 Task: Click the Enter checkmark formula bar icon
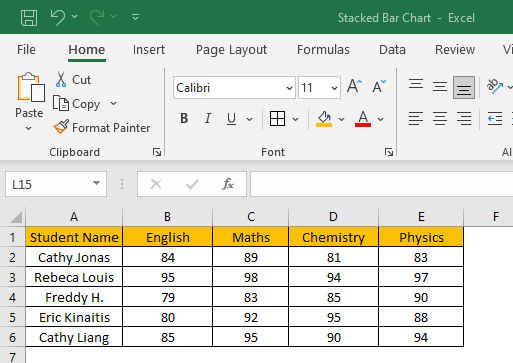192,184
